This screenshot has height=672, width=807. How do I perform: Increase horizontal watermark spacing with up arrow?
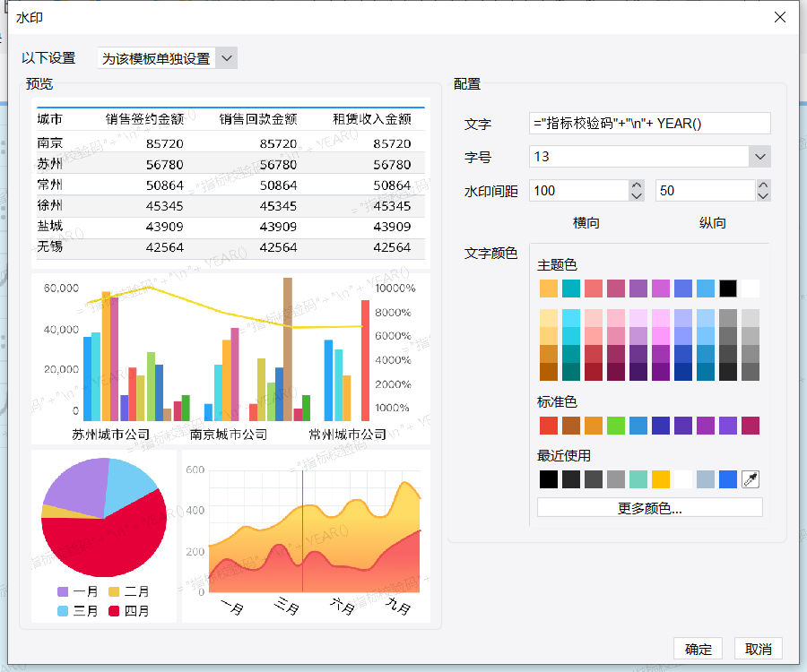pyautogui.click(x=637, y=185)
